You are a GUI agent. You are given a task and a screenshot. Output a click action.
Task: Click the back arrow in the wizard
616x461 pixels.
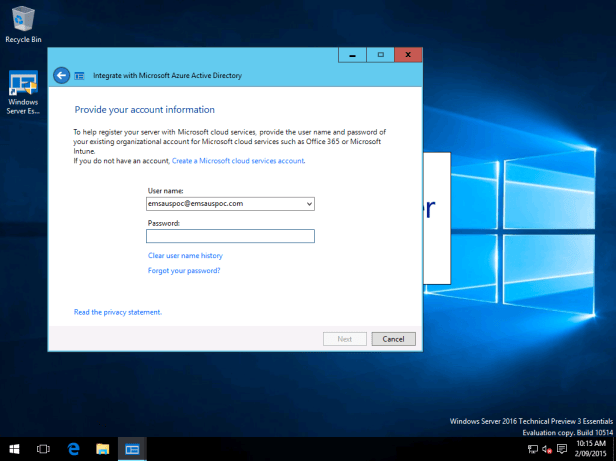(61, 75)
